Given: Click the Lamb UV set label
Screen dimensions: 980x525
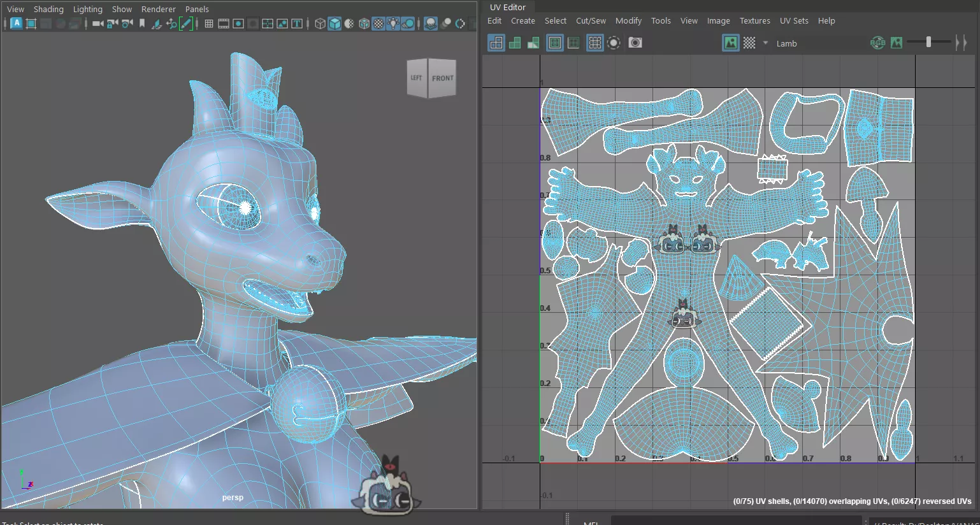Looking at the screenshot, I should coord(786,43).
